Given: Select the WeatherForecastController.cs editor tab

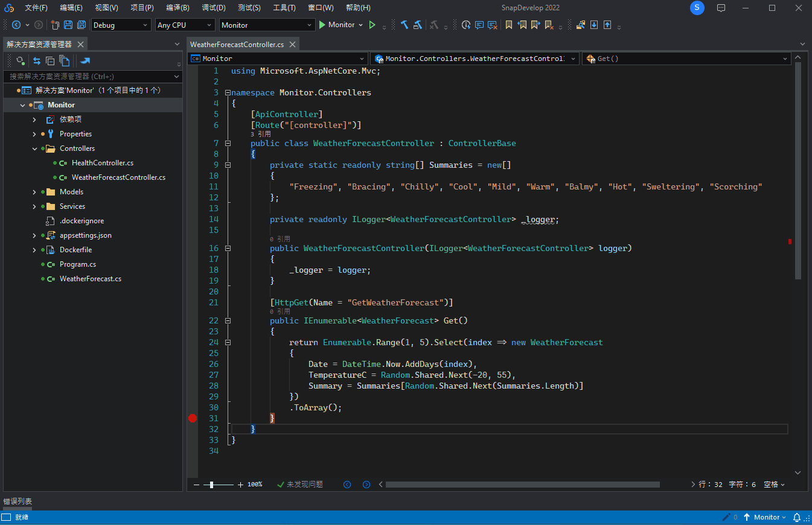Looking at the screenshot, I should pos(237,45).
